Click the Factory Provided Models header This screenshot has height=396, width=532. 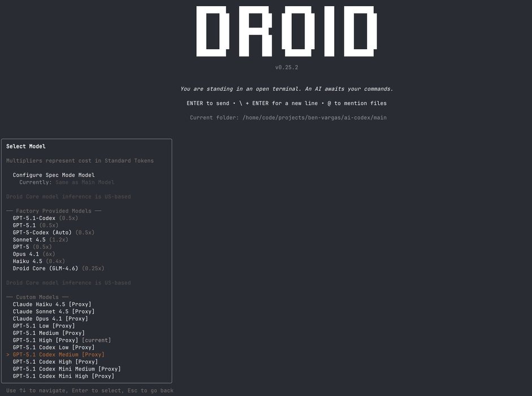[54, 211]
